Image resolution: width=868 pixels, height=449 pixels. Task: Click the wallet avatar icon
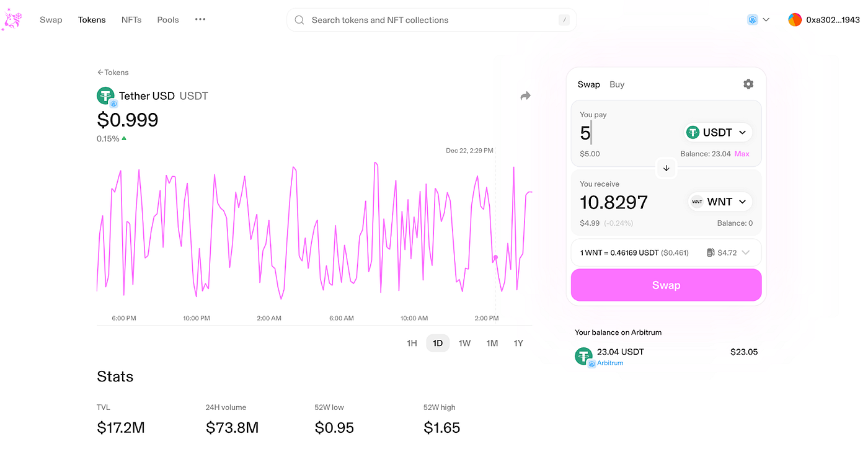[x=795, y=20]
